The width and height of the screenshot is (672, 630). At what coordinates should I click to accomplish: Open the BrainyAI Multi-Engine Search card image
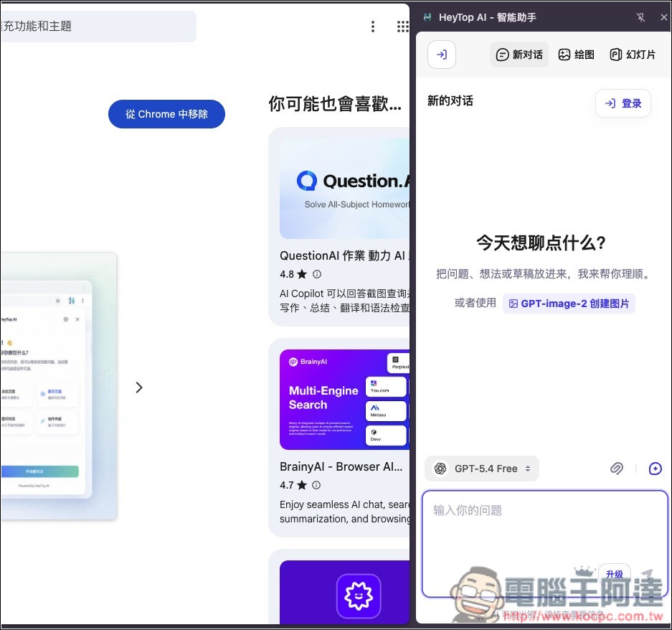point(344,400)
